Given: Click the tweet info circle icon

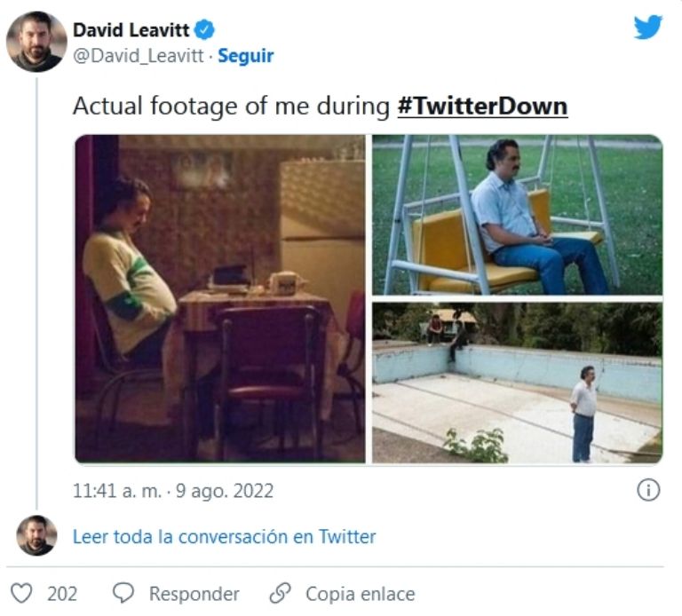Looking at the screenshot, I should [x=649, y=490].
